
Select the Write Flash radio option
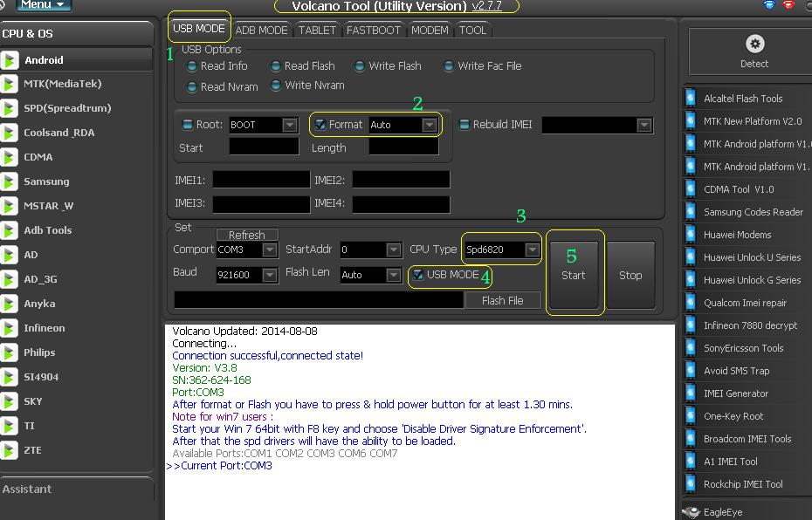click(x=360, y=66)
